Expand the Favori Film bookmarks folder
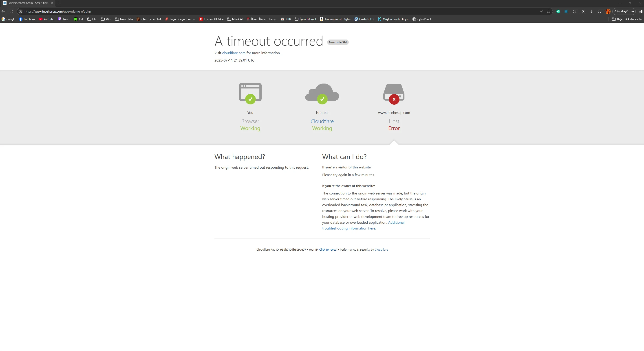Screen dimensions: 644x351 [x=124, y=19]
